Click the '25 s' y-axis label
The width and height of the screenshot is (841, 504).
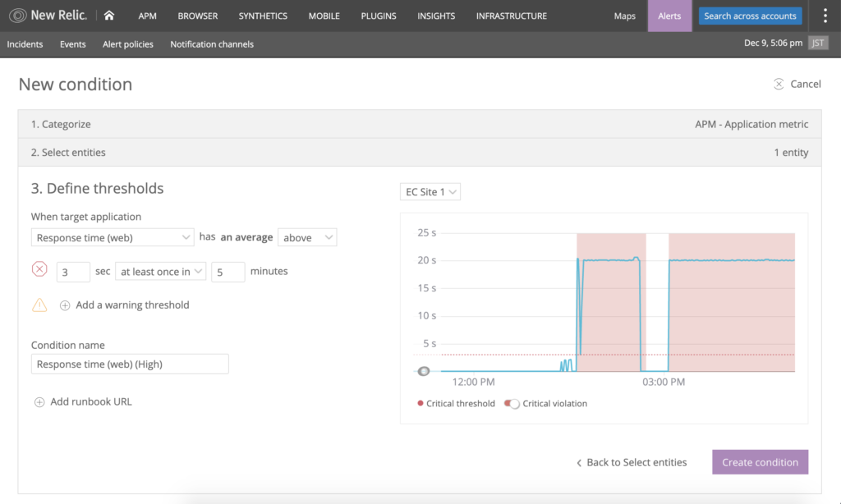[x=427, y=232]
